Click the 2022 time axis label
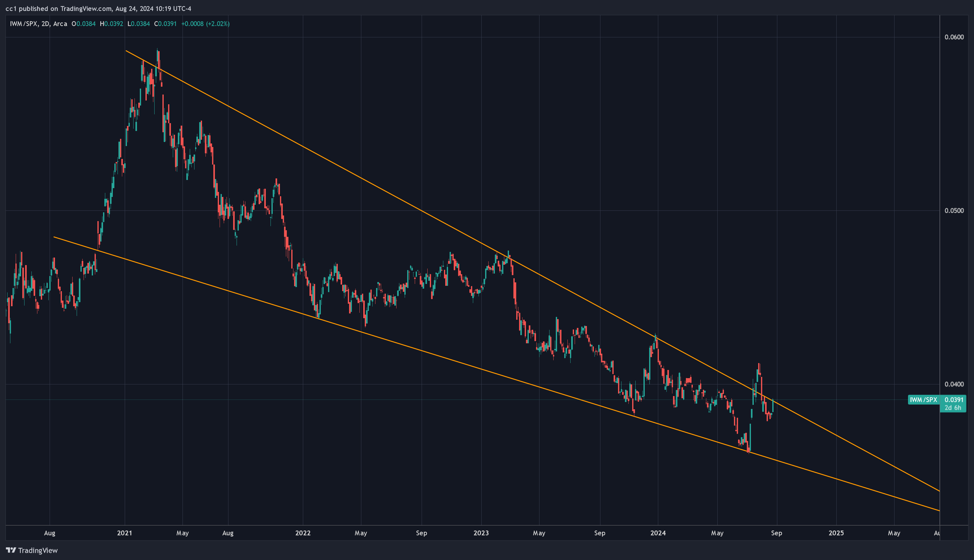974x560 pixels. 303,533
